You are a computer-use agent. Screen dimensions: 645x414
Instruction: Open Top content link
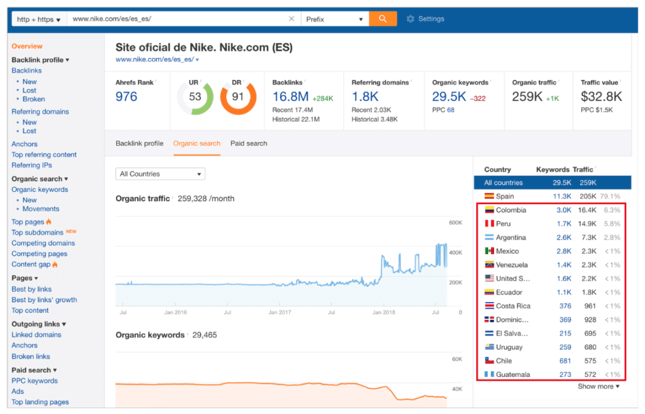pos(30,311)
